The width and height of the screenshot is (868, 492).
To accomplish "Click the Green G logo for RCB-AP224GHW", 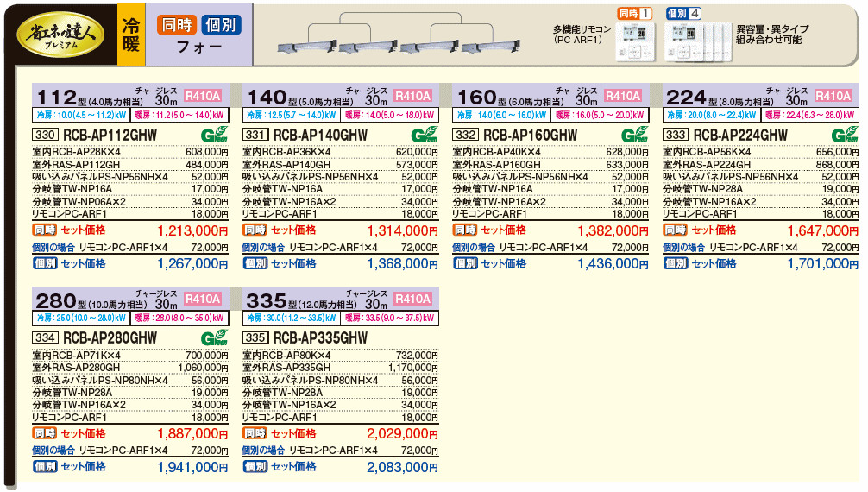I will tap(845, 135).
